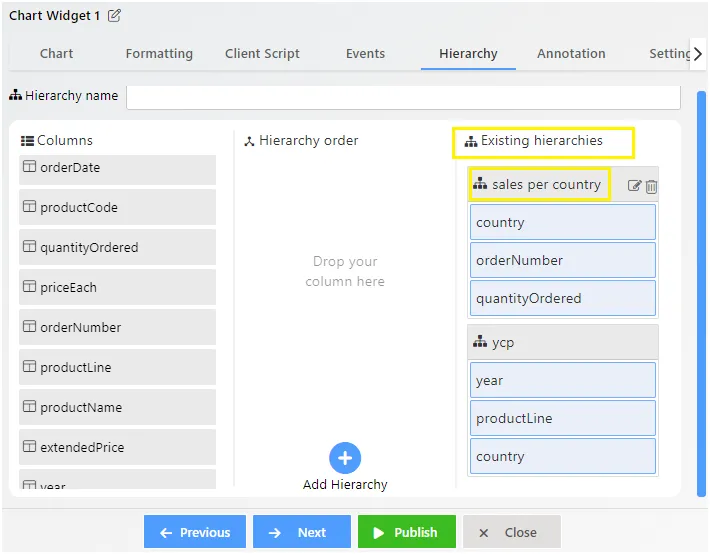Click year under ycp hierarchy
This screenshot has width=710, height=554.
pos(563,380)
